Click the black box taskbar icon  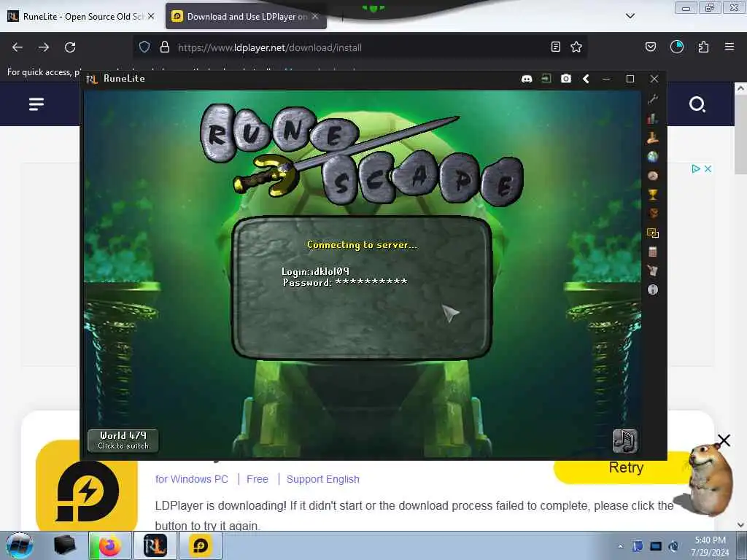[64, 545]
